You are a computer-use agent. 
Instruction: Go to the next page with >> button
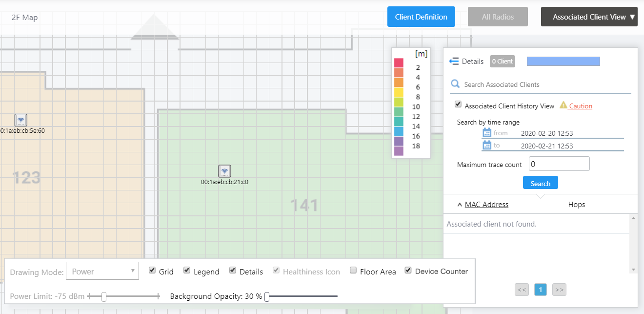(559, 290)
